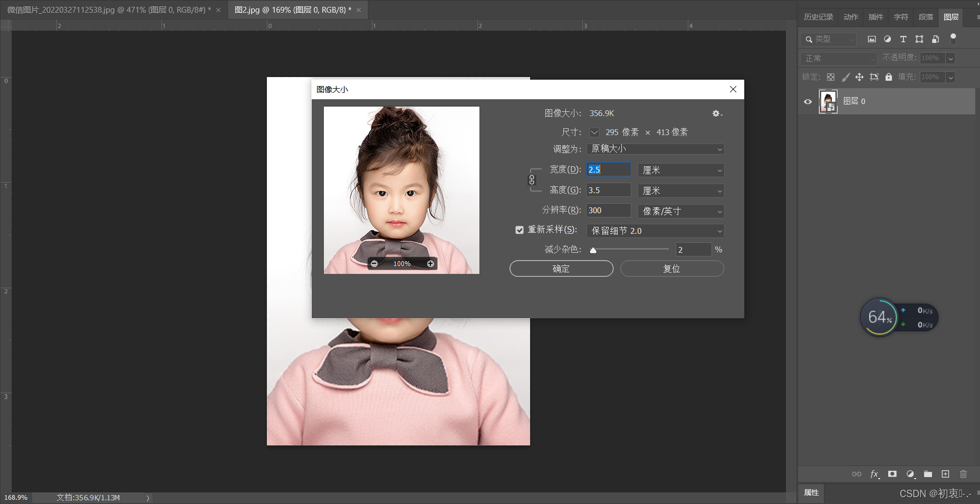Viewport: 980px width, 504px height.
Task: Filter layers by adjustment layer type
Action: coord(887,39)
